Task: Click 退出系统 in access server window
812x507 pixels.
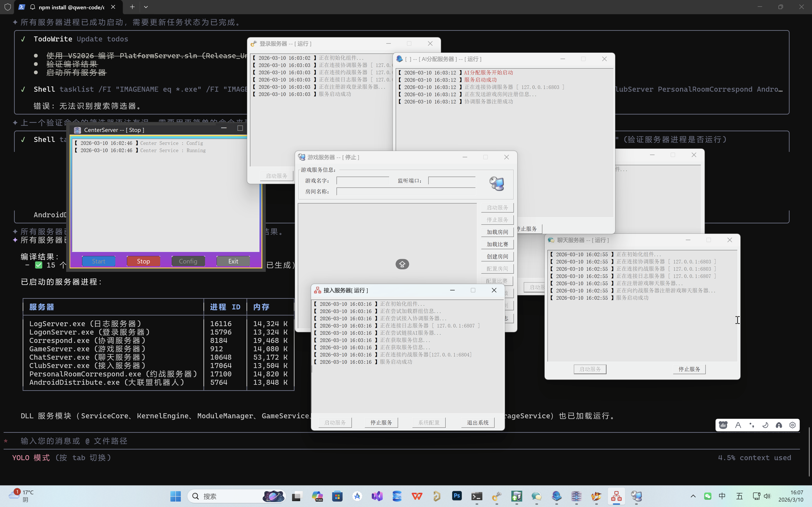Action: pyautogui.click(x=477, y=423)
